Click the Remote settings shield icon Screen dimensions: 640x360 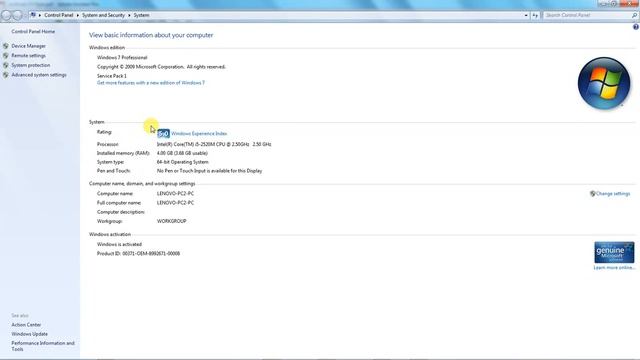(6, 56)
